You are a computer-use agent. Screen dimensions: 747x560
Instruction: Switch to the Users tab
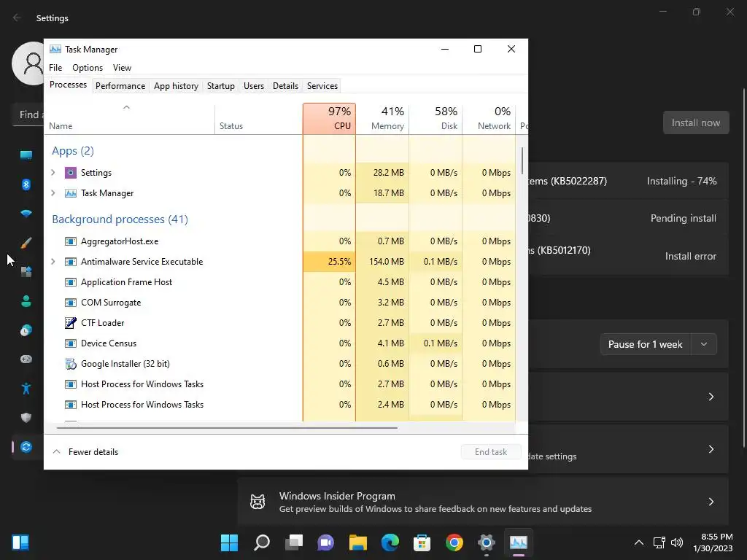click(253, 86)
